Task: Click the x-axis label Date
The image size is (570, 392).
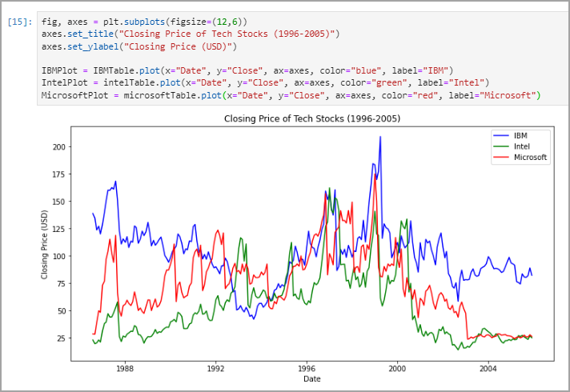Action: [312, 378]
